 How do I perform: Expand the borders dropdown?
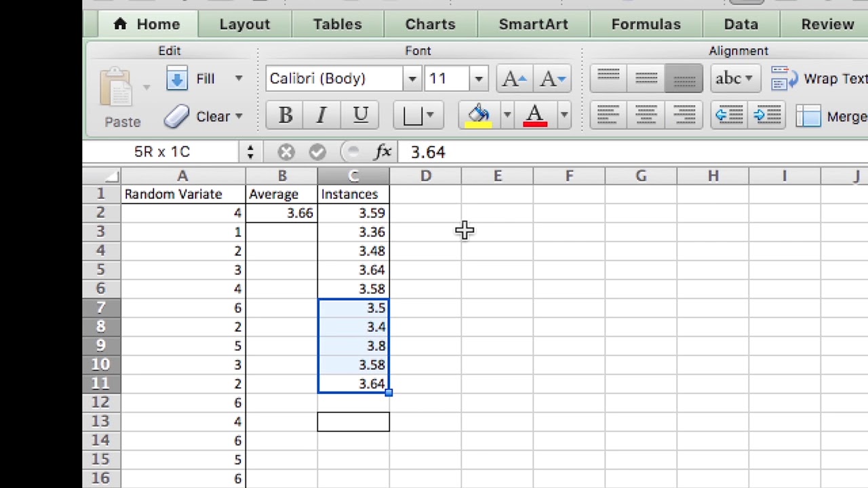(x=430, y=116)
